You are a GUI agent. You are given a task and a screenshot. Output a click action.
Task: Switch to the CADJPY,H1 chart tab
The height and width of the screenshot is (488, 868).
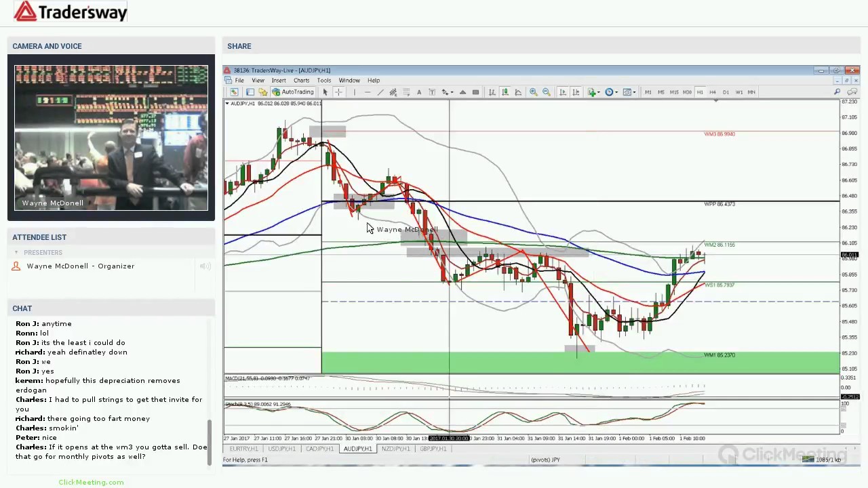[319, 449]
